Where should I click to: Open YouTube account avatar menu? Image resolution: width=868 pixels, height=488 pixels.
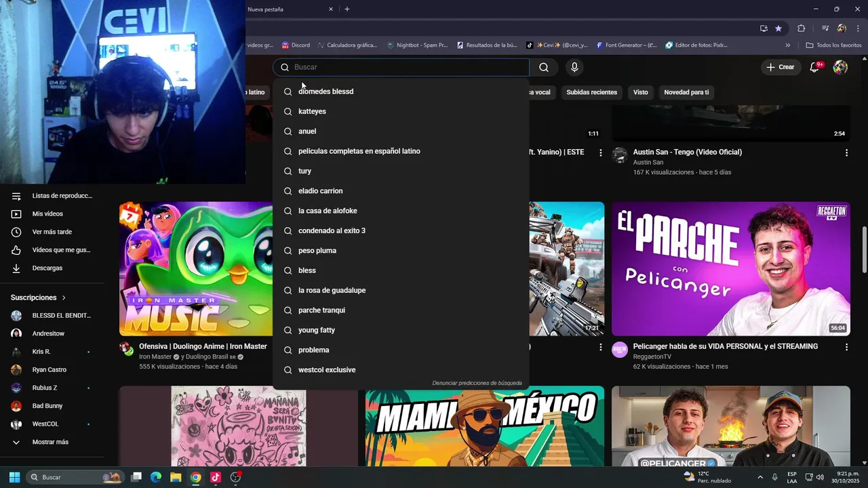coord(840,67)
